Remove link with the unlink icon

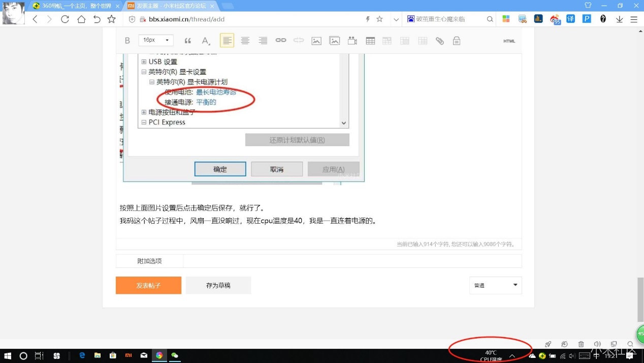299,41
